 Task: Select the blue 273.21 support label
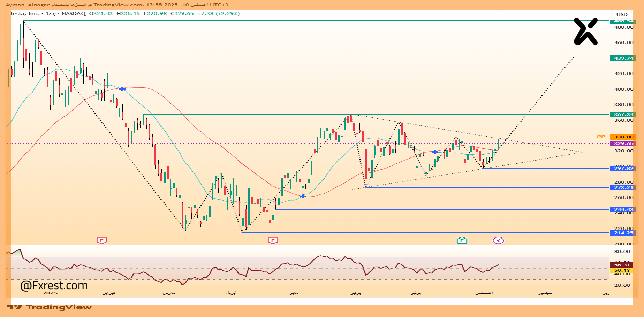click(623, 187)
